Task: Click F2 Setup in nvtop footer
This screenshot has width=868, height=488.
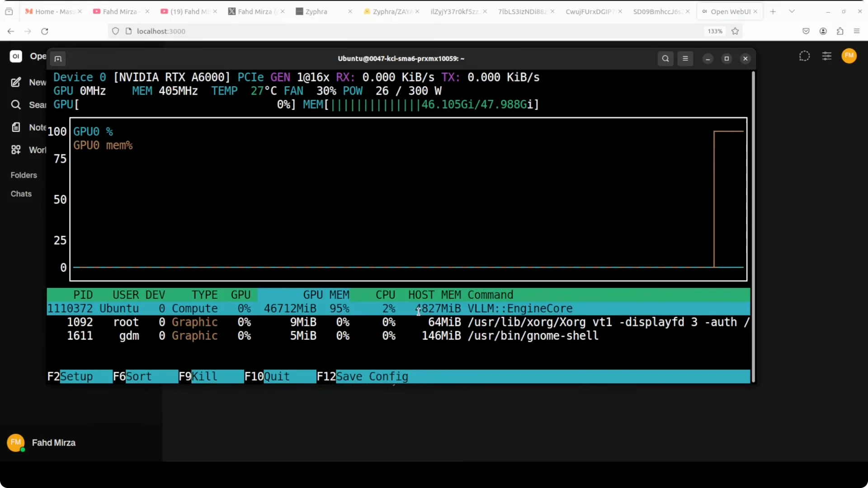Action: click(x=80, y=376)
